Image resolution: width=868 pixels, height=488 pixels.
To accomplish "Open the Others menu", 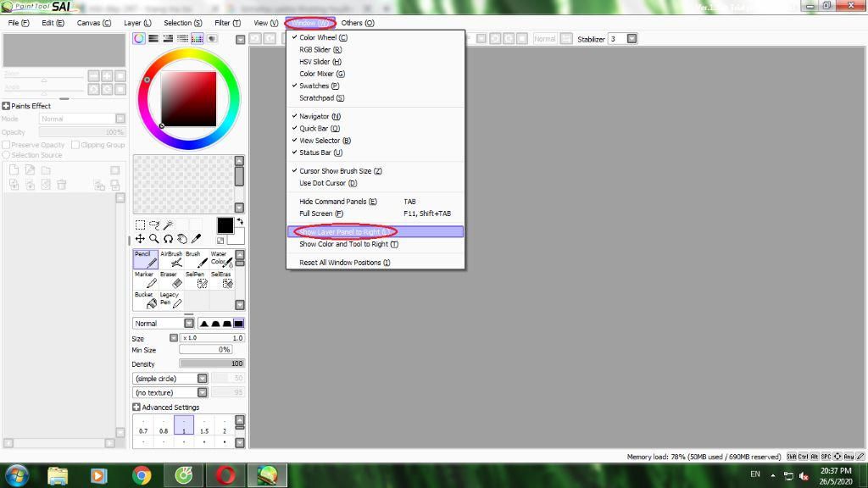I will (x=358, y=23).
